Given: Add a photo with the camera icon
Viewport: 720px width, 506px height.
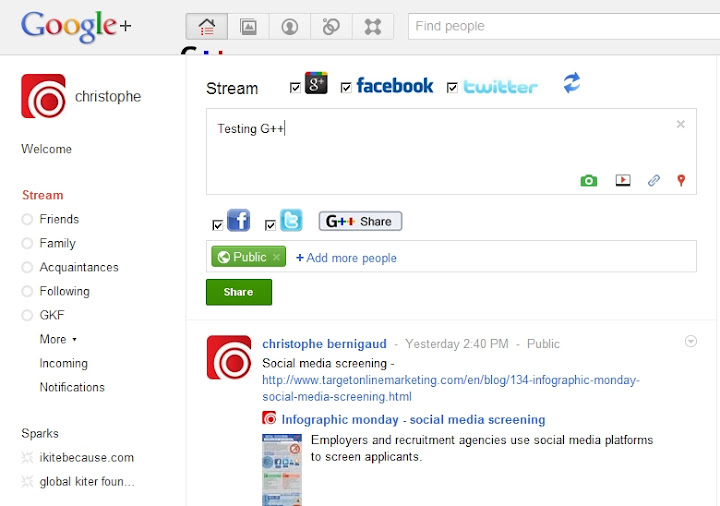Looking at the screenshot, I should (x=589, y=180).
